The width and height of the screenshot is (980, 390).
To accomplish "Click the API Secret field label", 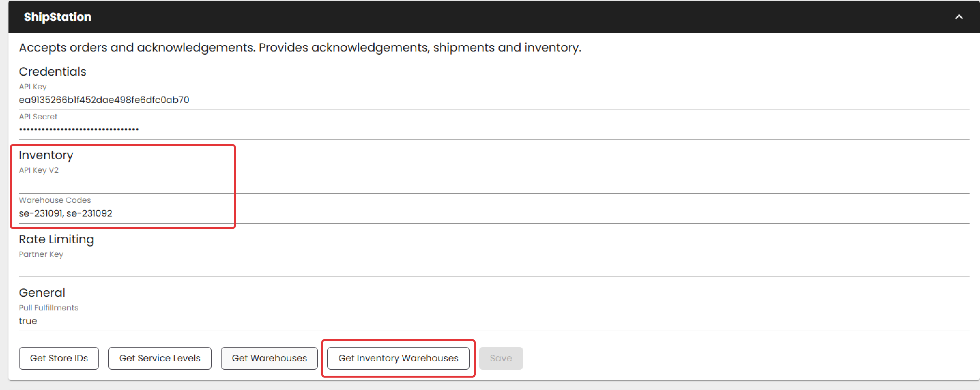I will pos(38,116).
